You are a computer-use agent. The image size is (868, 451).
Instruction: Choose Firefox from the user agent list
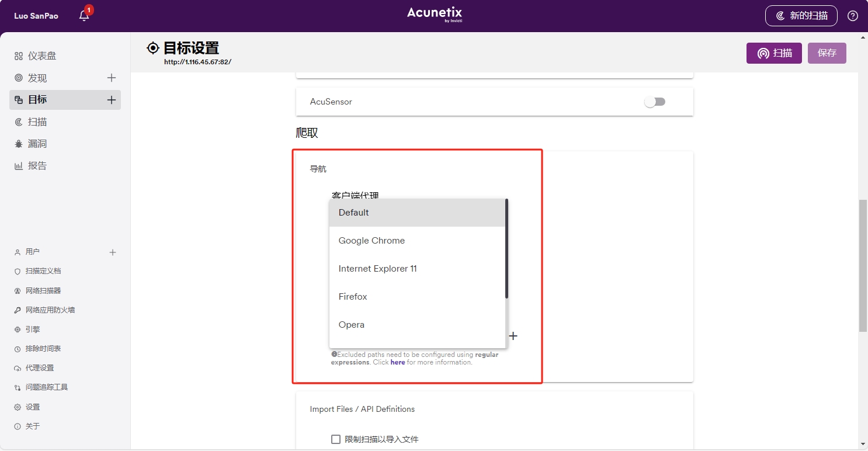point(417,297)
